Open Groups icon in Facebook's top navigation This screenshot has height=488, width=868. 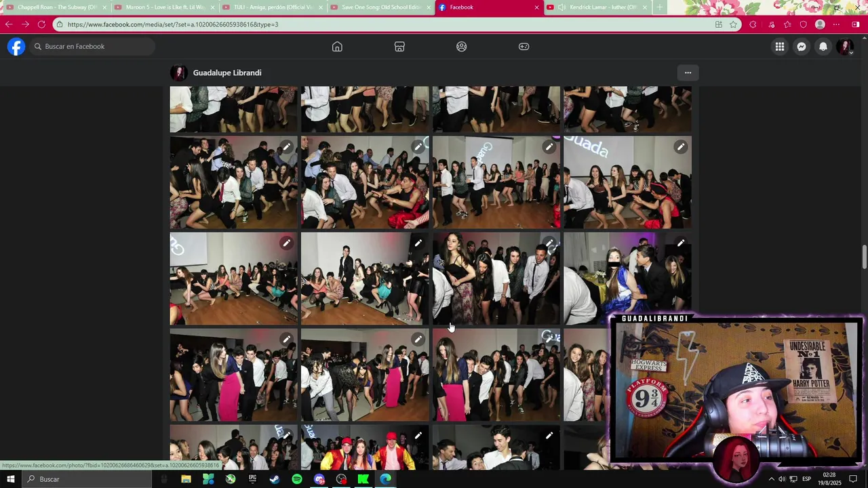coord(462,47)
